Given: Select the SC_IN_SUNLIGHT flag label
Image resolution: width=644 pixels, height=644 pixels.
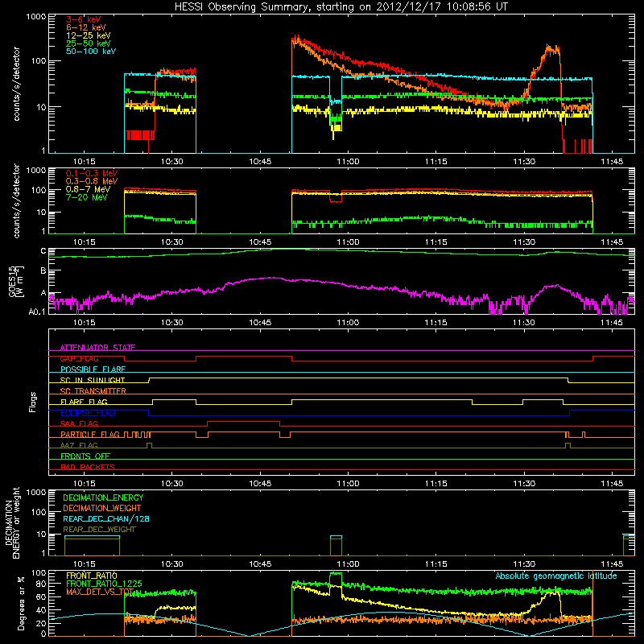Looking at the screenshot, I should (x=93, y=380).
